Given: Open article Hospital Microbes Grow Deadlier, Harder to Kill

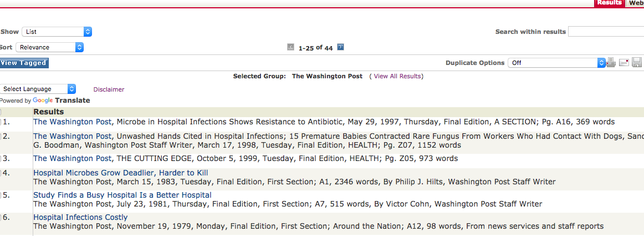Looking at the screenshot, I should [x=121, y=173].
